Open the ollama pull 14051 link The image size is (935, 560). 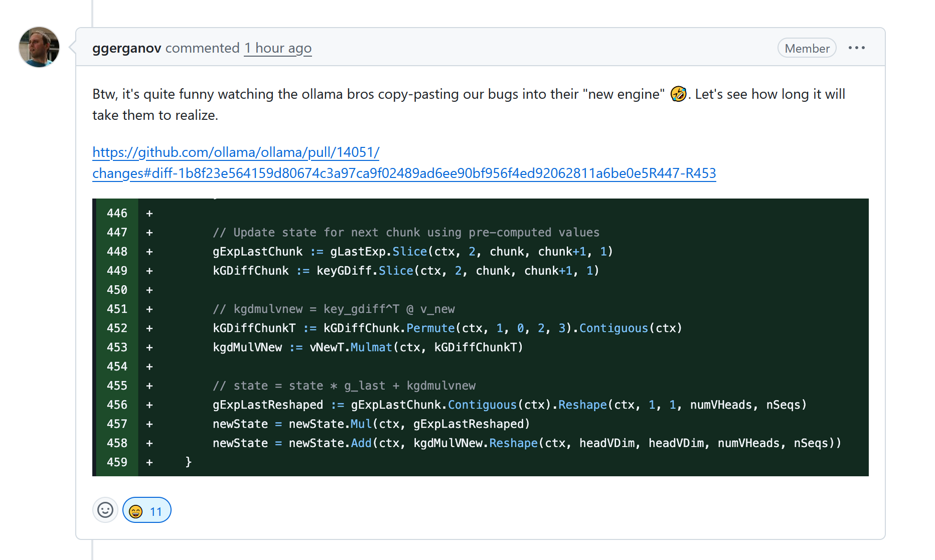(404, 162)
